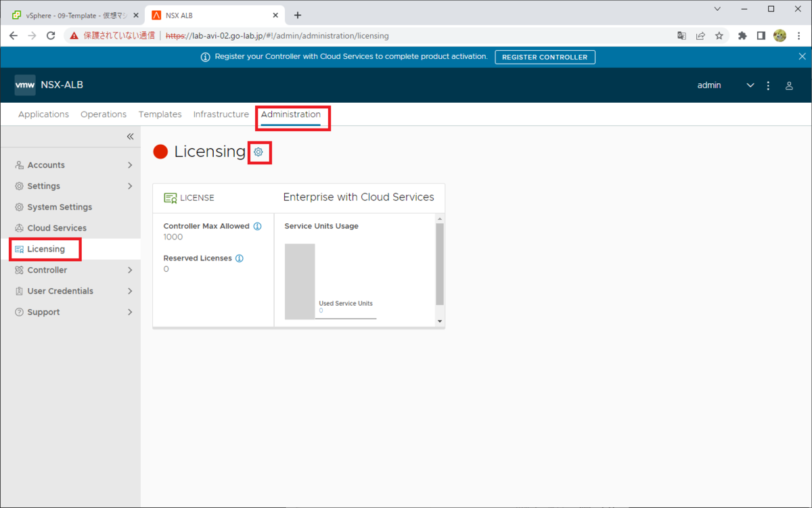The width and height of the screenshot is (812, 508).
Task: Close the vSphere browser tab
Action: [135, 15]
